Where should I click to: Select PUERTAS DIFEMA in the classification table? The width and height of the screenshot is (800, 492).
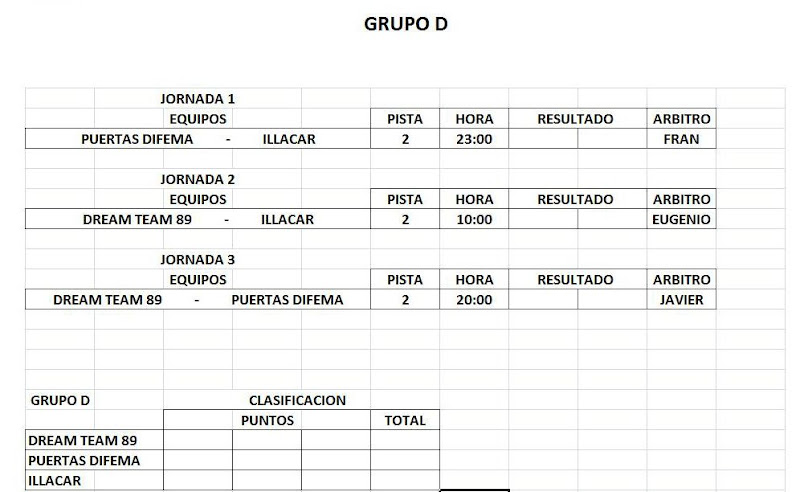84,461
